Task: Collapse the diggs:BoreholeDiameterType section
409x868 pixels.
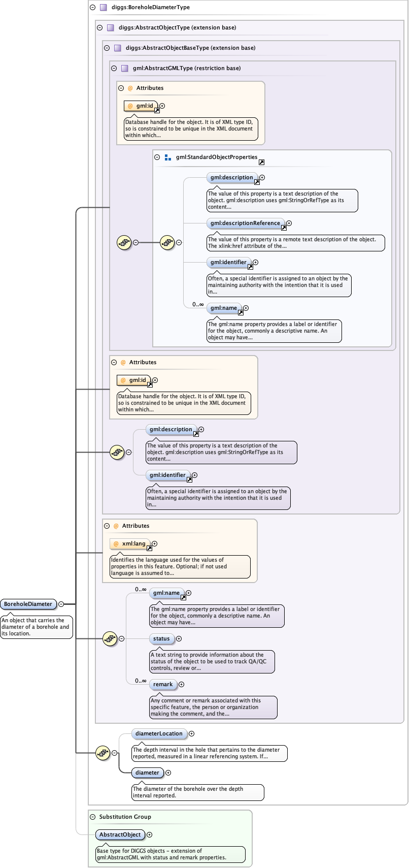Action: pyautogui.click(x=92, y=8)
